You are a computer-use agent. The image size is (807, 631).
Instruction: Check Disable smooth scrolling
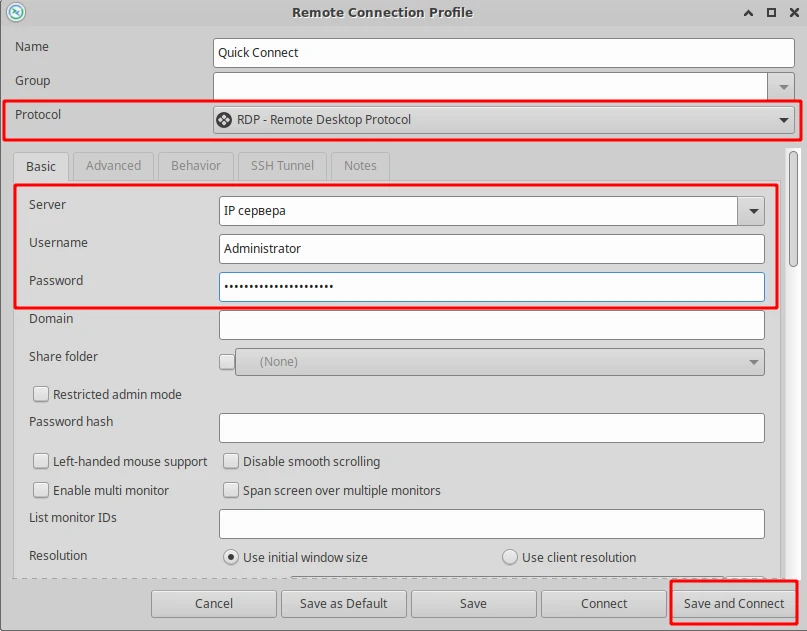(x=231, y=462)
